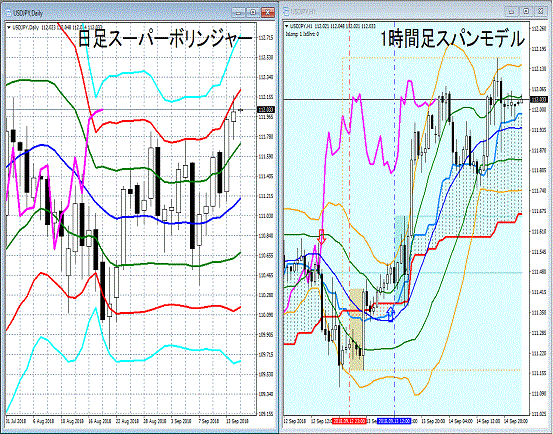The height and width of the screenshot is (434, 553).
Task: Click the 14 Sep 20:00 time axis label
Action: pos(517,421)
